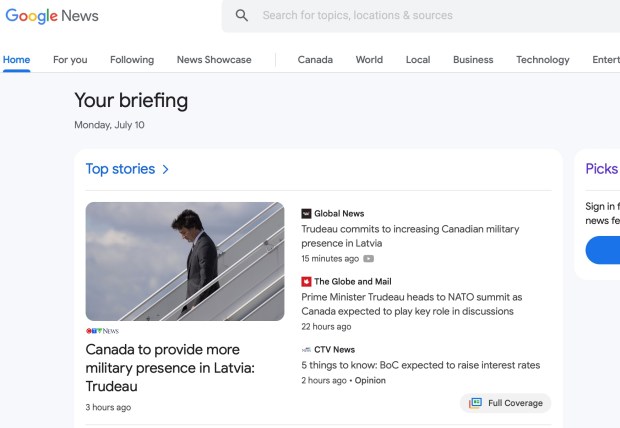This screenshot has height=428, width=620.
Task: Click the search magnifier icon
Action: 242,16
